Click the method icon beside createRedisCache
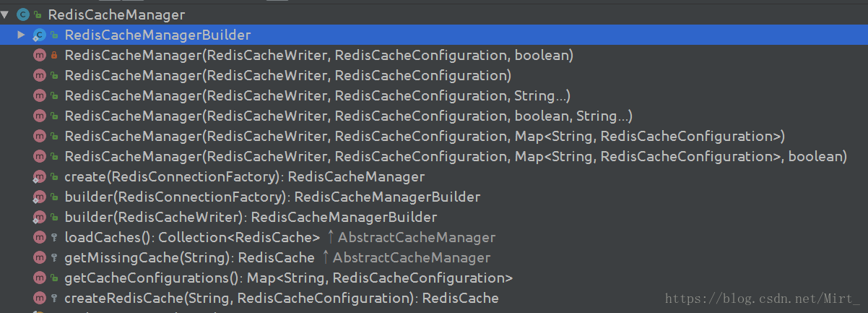 point(39,298)
